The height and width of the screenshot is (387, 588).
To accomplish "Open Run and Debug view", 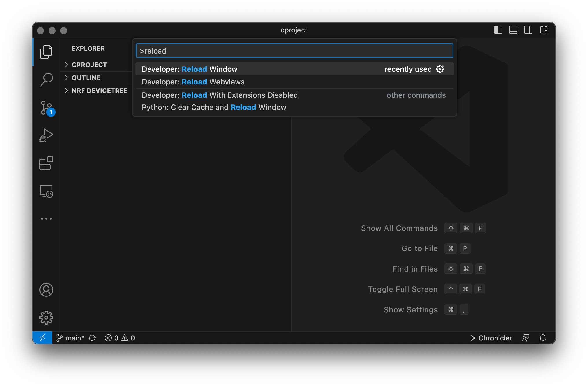I will (46, 135).
